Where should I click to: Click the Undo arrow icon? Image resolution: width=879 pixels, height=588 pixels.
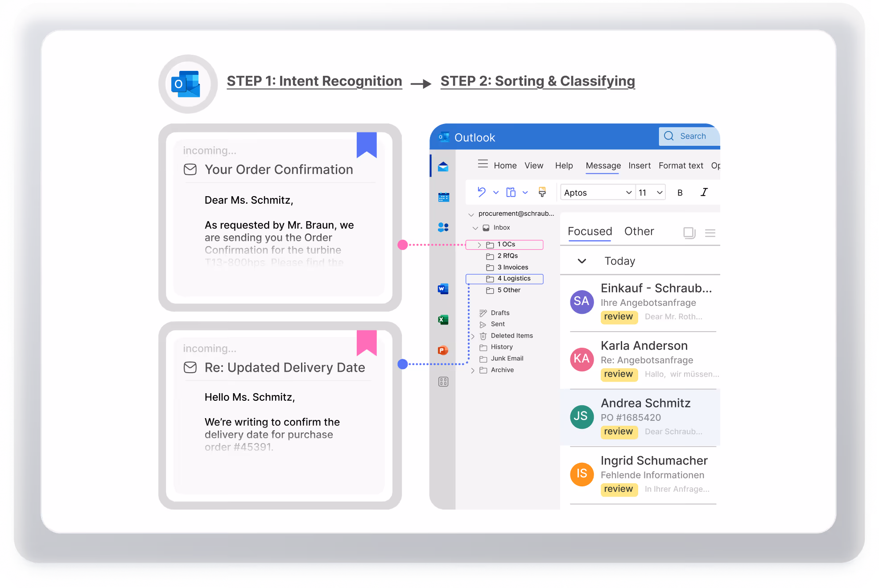[482, 192]
